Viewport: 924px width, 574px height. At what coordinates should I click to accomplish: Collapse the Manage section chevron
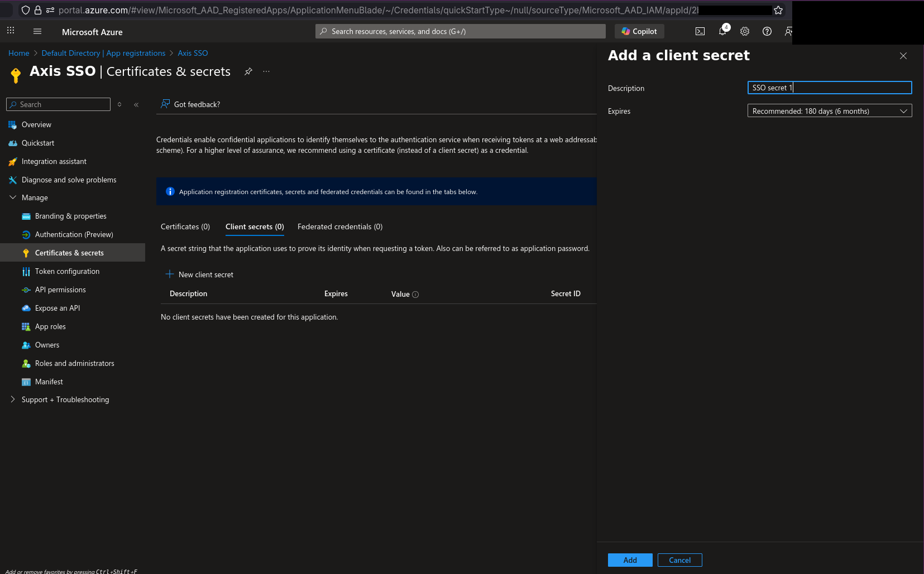pyautogui.click(x=12, y=197)
